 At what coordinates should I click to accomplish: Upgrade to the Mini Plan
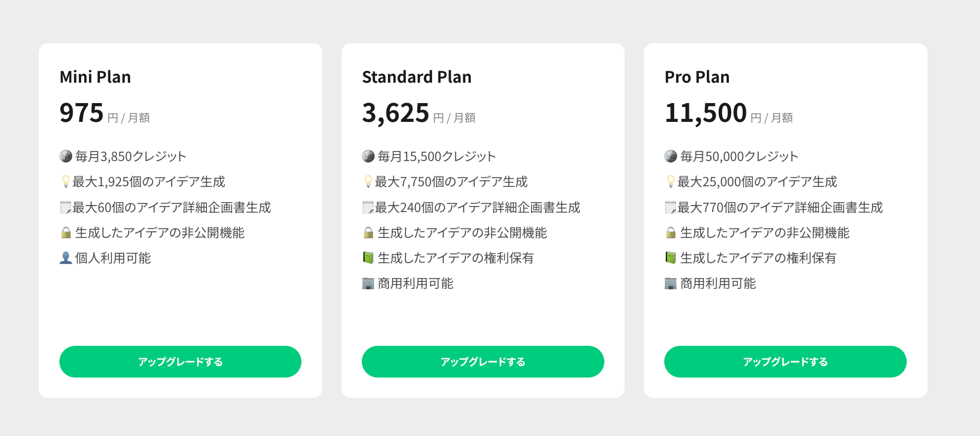[x=180, y=362]
